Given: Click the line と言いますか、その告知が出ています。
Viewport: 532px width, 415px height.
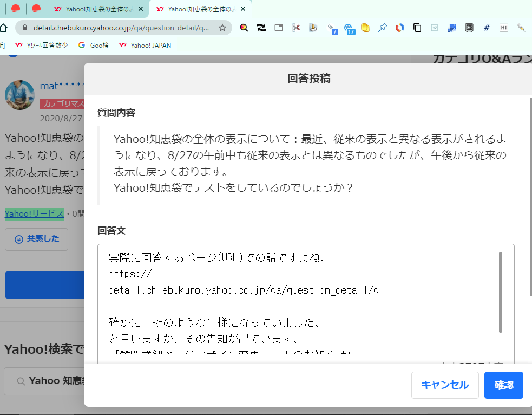Looking at the screenshot, I should click(x=204, y=339).
